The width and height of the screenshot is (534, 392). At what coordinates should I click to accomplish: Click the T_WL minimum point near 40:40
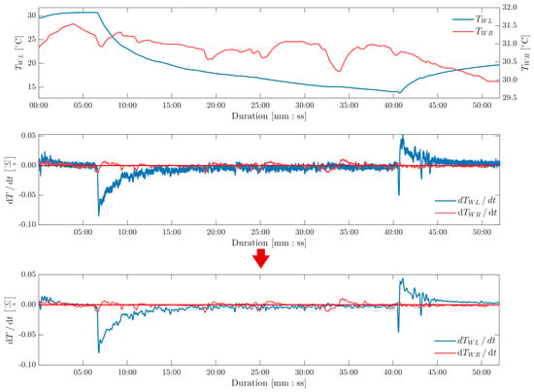[x=399, y=92]
